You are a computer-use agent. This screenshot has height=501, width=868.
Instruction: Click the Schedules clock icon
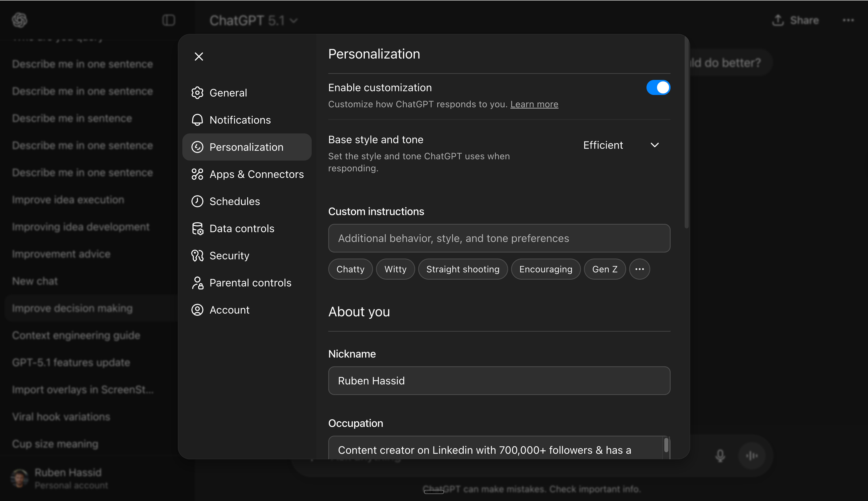tap(197, 202)
